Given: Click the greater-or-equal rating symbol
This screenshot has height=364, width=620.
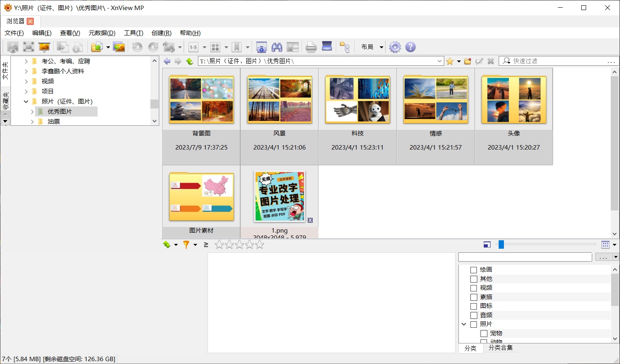Looking at the screenshot, I should click(206, 245).
